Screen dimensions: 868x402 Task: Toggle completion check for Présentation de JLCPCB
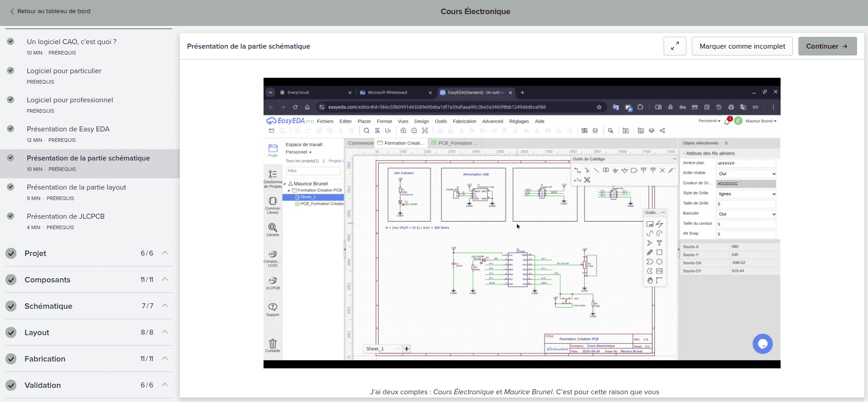(x=10, y=216)
